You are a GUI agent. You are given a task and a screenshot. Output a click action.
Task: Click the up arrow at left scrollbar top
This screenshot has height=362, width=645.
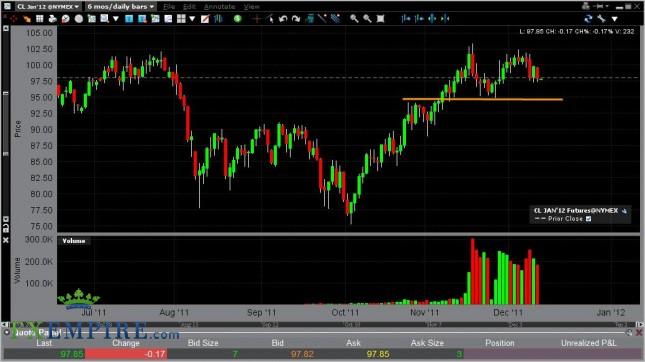(x=6, y=28)
